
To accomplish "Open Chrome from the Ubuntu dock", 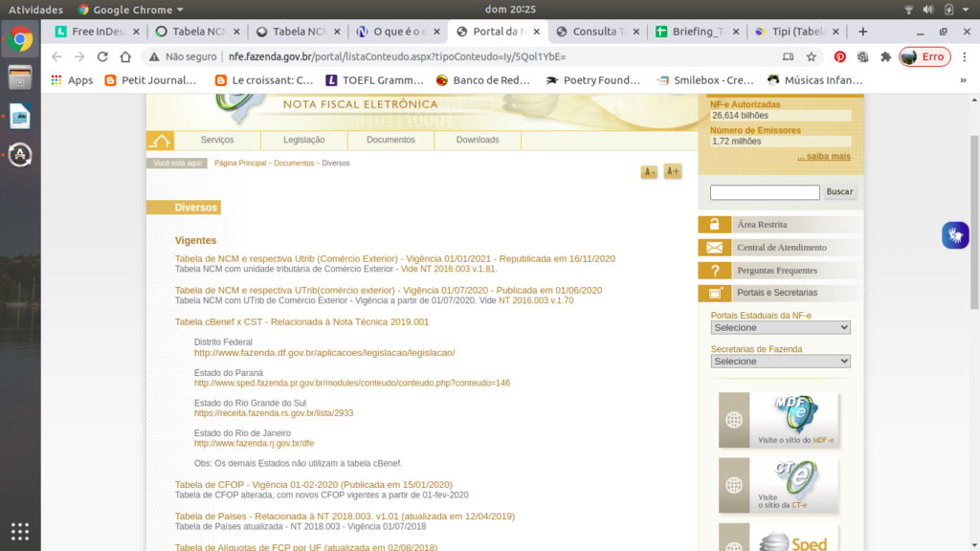I will click(20, 39).
